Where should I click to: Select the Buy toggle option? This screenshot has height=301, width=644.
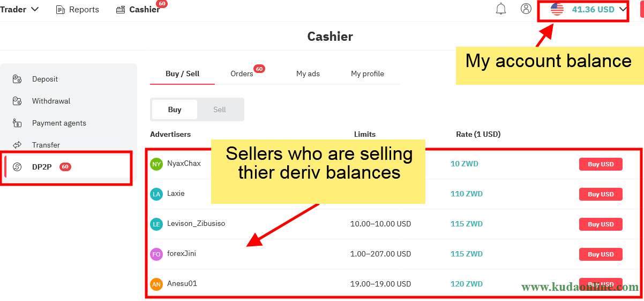pyautogui.click(x=175, y=109)
